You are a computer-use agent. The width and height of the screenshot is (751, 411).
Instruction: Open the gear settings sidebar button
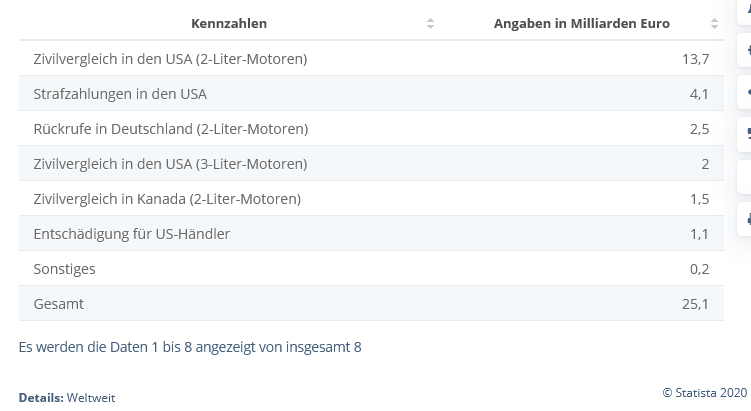744,50
